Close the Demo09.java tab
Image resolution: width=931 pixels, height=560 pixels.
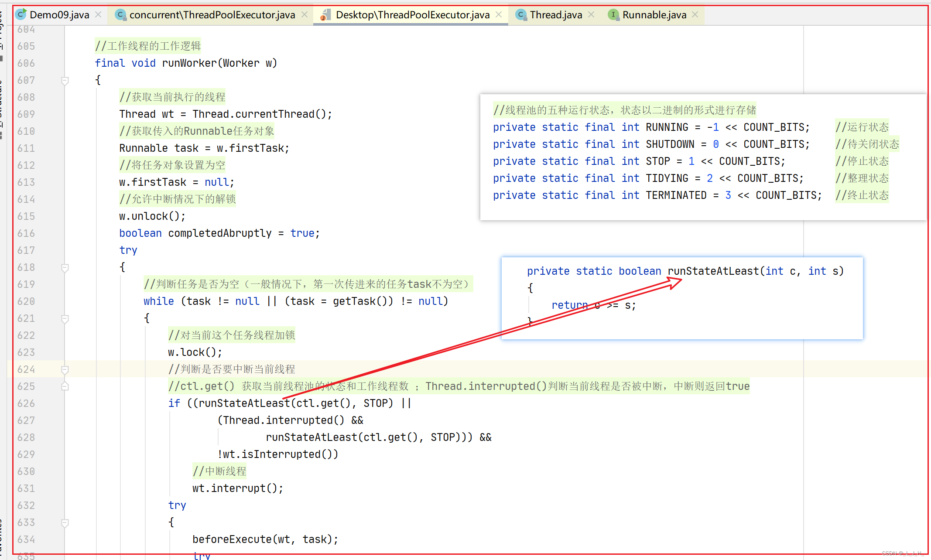pyautogui.click(x=99, y=15)
